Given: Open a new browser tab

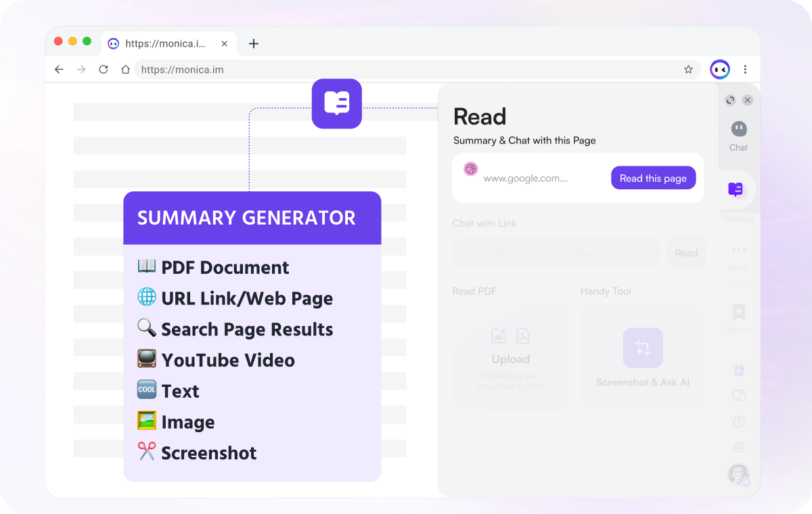Looking at the screenshot, I should pos(254,44).
